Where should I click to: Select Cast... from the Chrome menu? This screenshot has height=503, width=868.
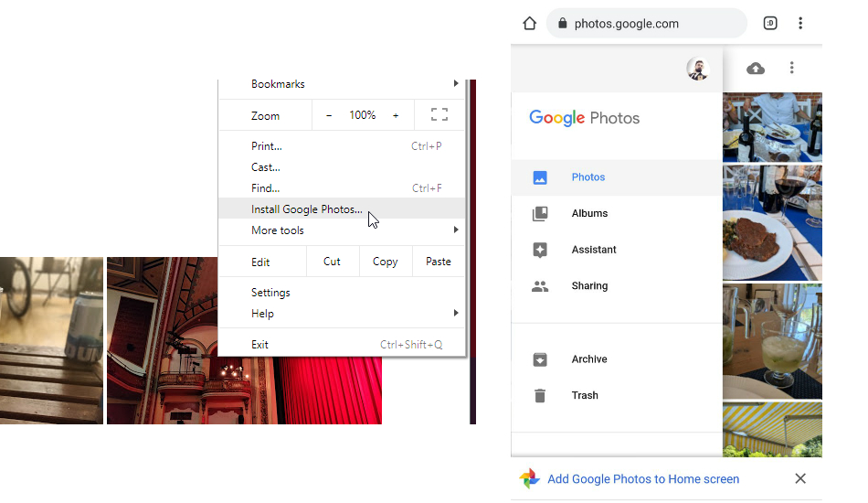(x=342, y=167)
